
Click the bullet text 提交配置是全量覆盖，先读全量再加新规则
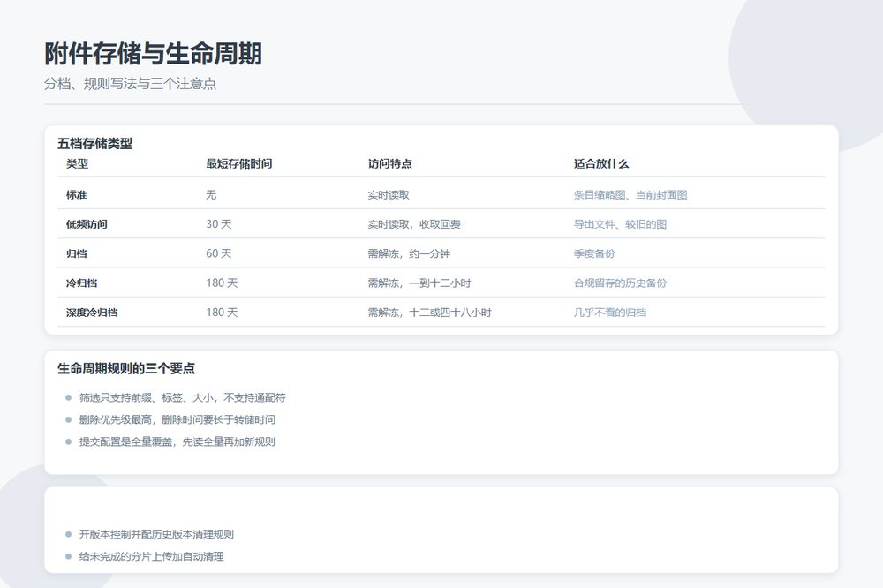[177, 441]
